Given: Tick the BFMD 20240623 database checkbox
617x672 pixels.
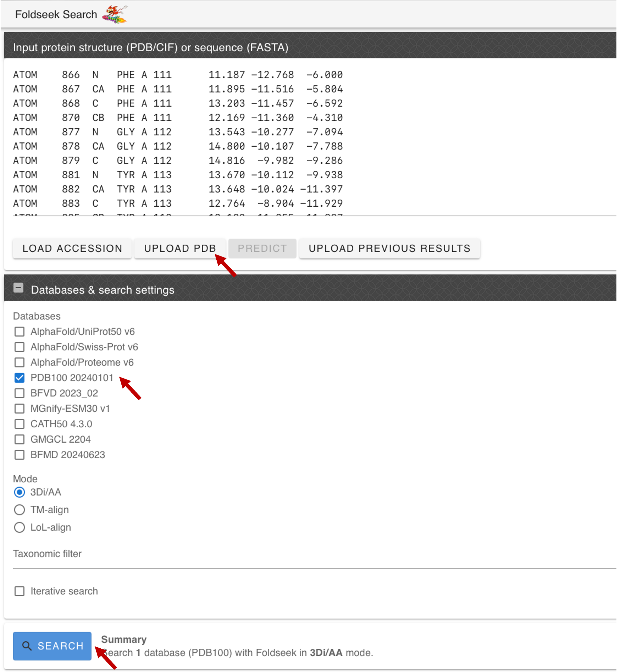Looking at the screenshot, I should coord(19,455).
